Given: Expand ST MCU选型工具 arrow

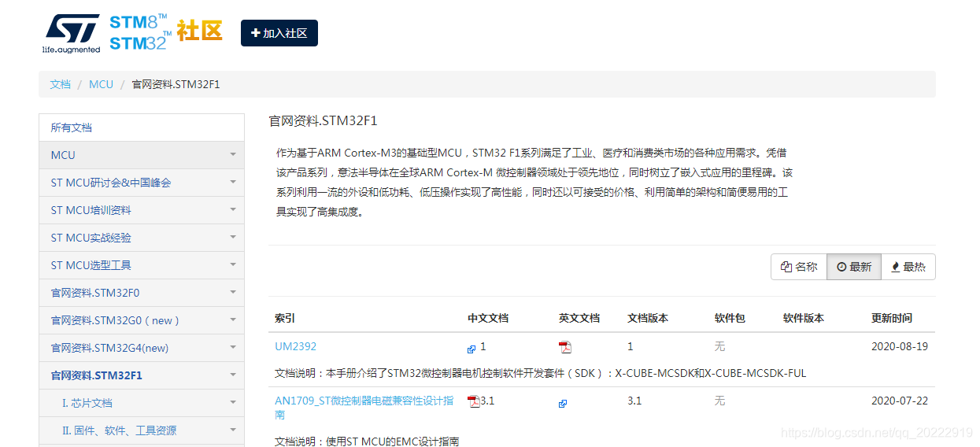Looking at the screenshot, I should [x=233, y=264].
